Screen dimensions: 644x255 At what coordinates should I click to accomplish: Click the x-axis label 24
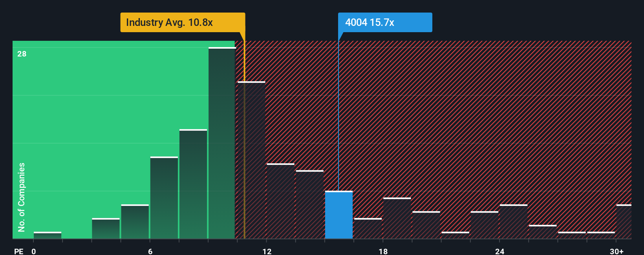pyautogui.click(x=499, y=251)
